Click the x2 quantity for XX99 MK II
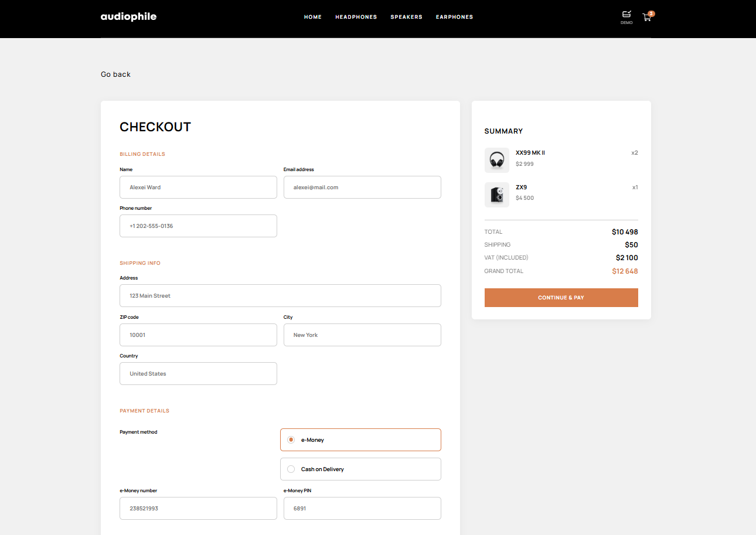 pyautogui.click(x=635, y=152)
